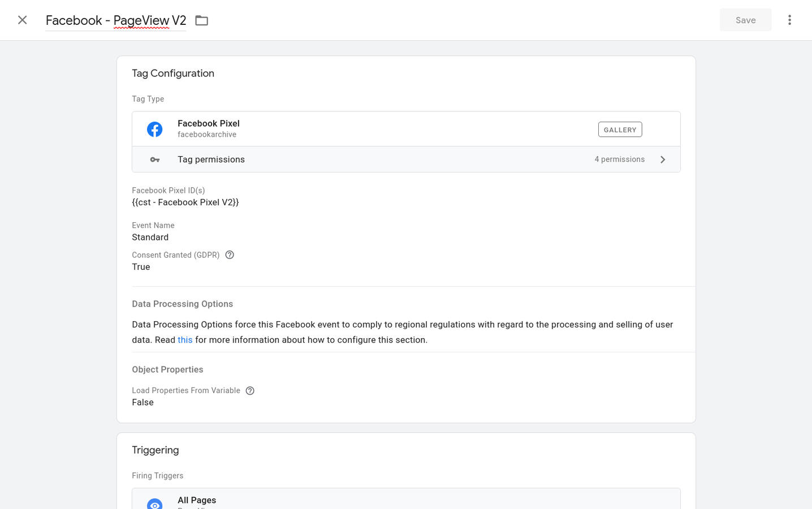Click the Facebook Pixel tag type name
The width and height of the screenshot is (812, 509).
click(x=209, y=123)
